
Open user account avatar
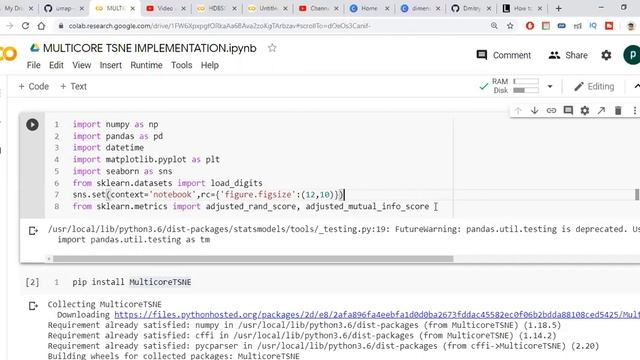pyautogui.click(x=632, y=55)
